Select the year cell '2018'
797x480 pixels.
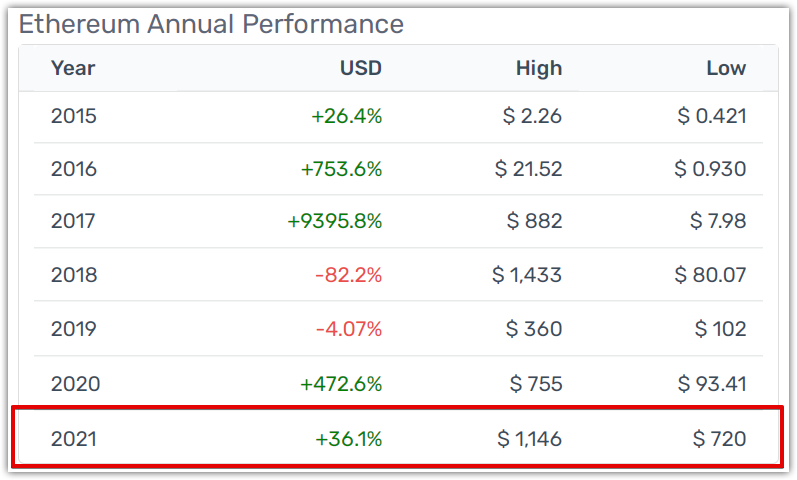(74, 275)
